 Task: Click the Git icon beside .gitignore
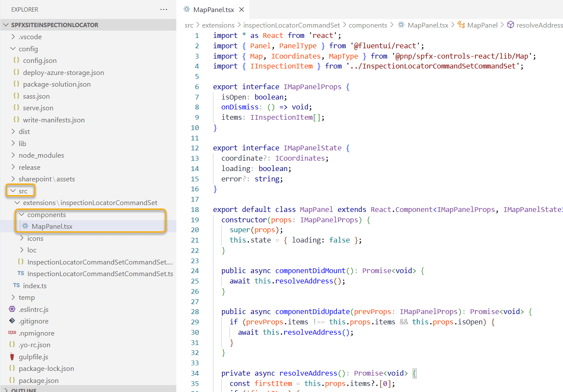[x=12, y=321]
